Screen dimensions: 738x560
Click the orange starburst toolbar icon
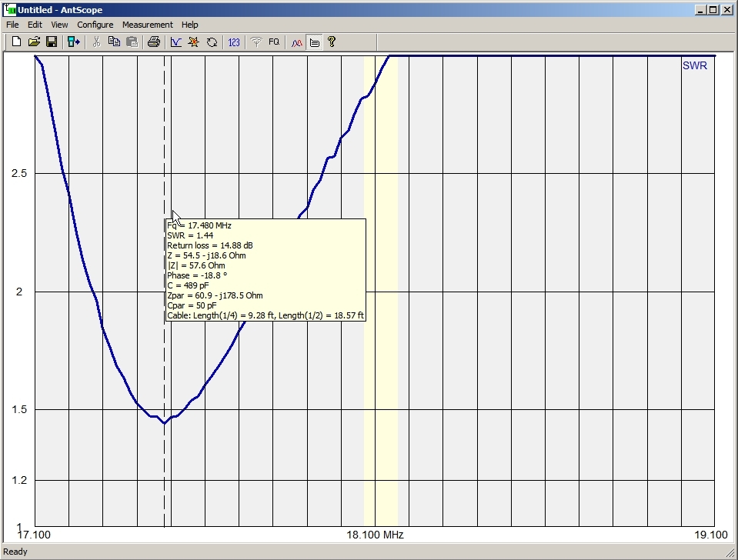tap(193, 42)
